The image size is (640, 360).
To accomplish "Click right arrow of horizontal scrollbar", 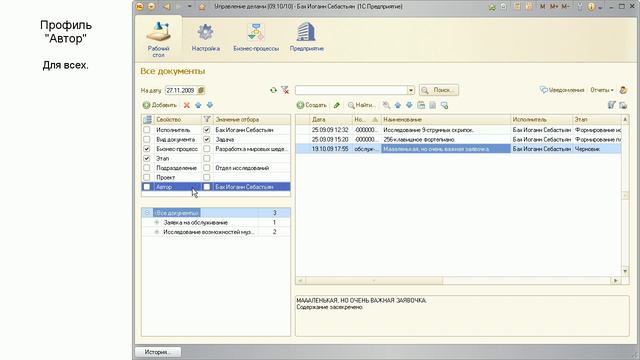I will point(616,280).
